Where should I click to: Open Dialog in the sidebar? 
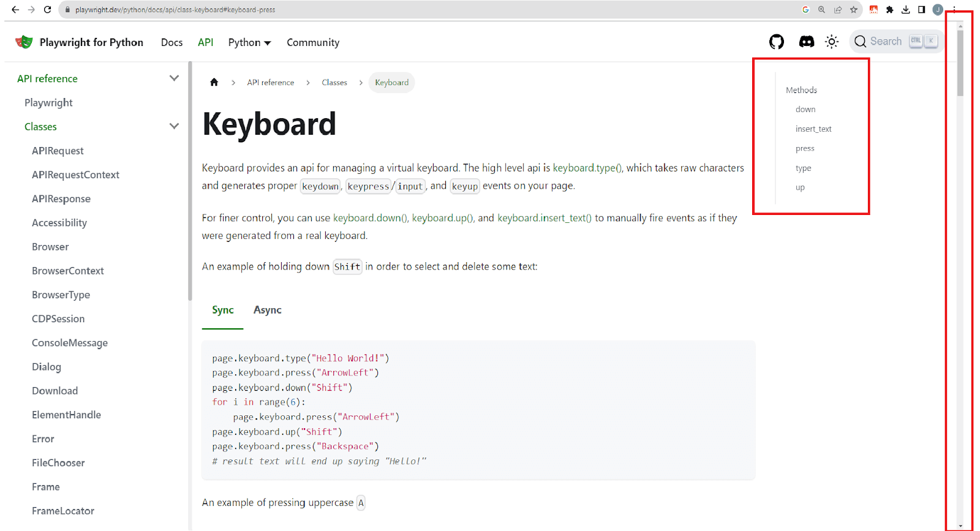pos(47,367)
